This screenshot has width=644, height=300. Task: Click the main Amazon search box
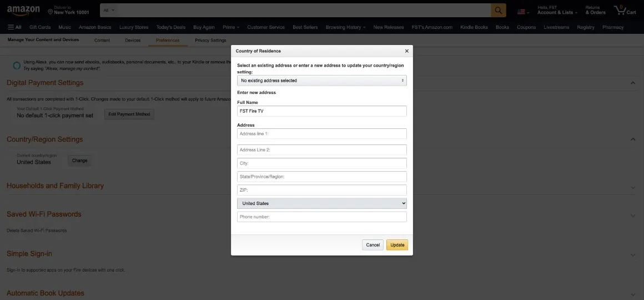[x=304, y=10]
